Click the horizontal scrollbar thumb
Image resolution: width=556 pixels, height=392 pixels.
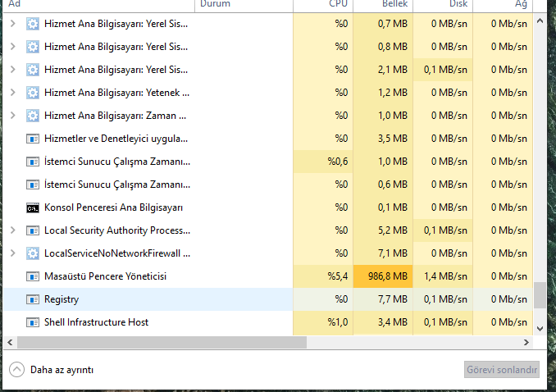(162, 342)
